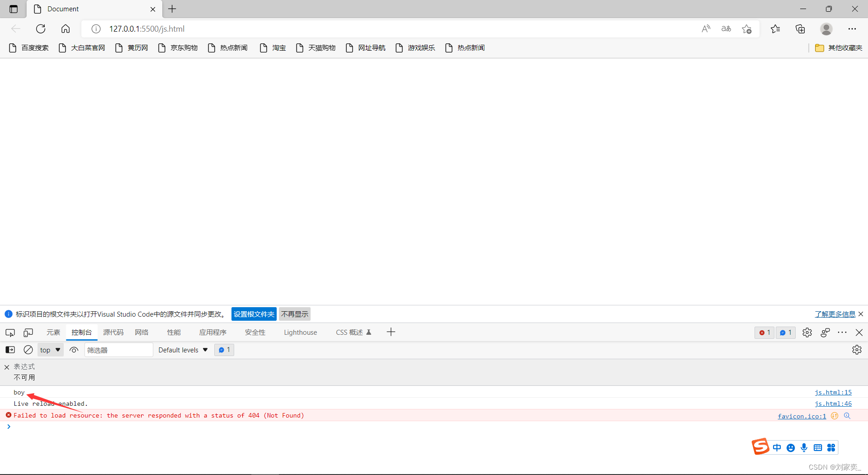The height and width of the screenshot is (475, 868).
Task: Switch to the 网络 tab
Action: point(142,332)
